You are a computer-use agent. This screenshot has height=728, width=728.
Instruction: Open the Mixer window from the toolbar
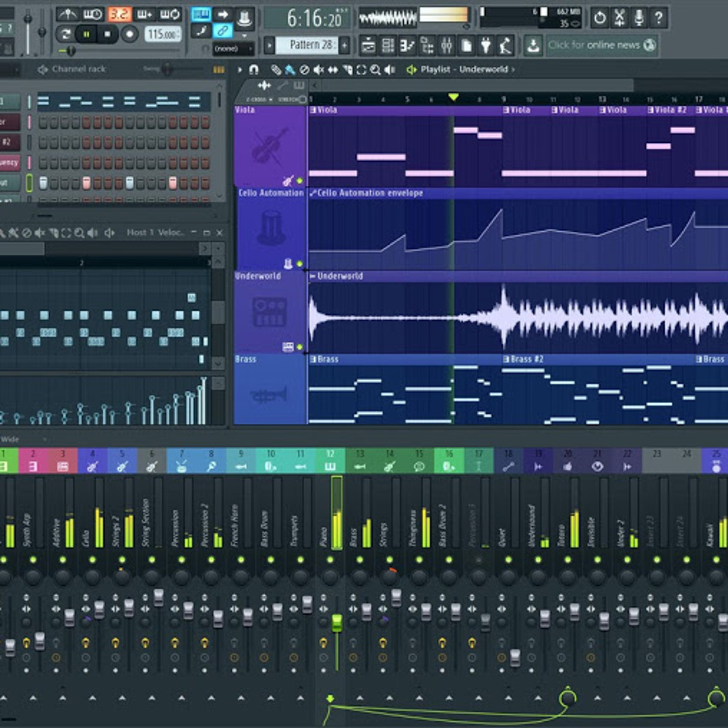(x=446, y=46)
